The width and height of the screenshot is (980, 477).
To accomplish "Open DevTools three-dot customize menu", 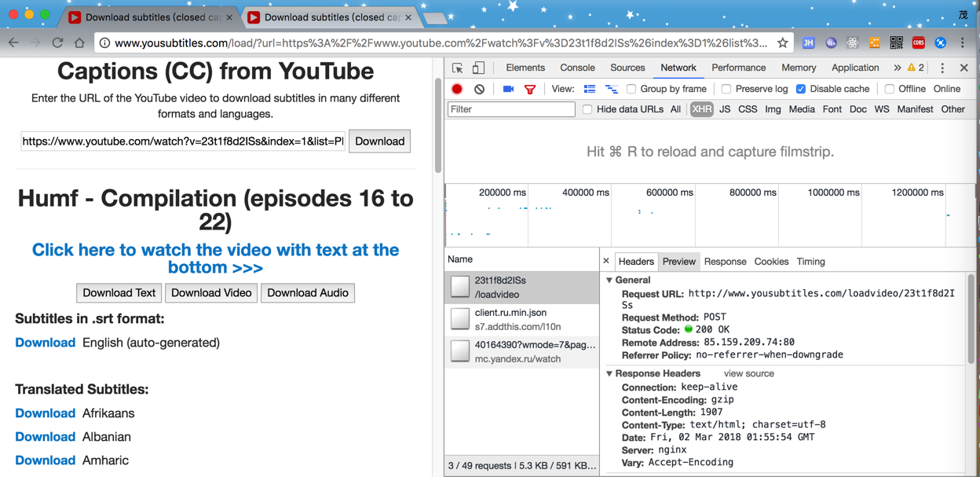I will click(x=942, y=68).
